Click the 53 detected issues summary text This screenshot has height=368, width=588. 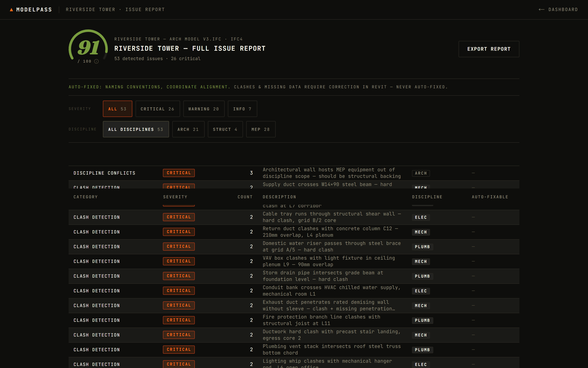(x=157, y=59)
